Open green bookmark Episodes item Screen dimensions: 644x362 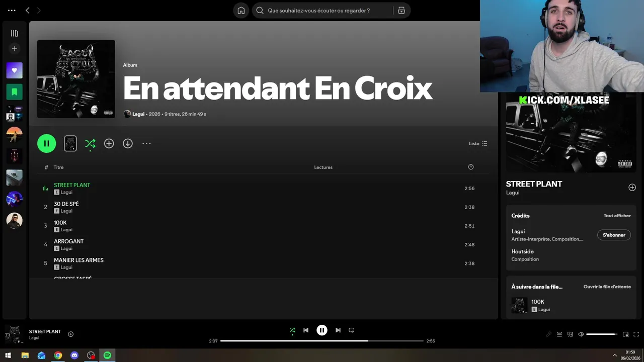14,92
